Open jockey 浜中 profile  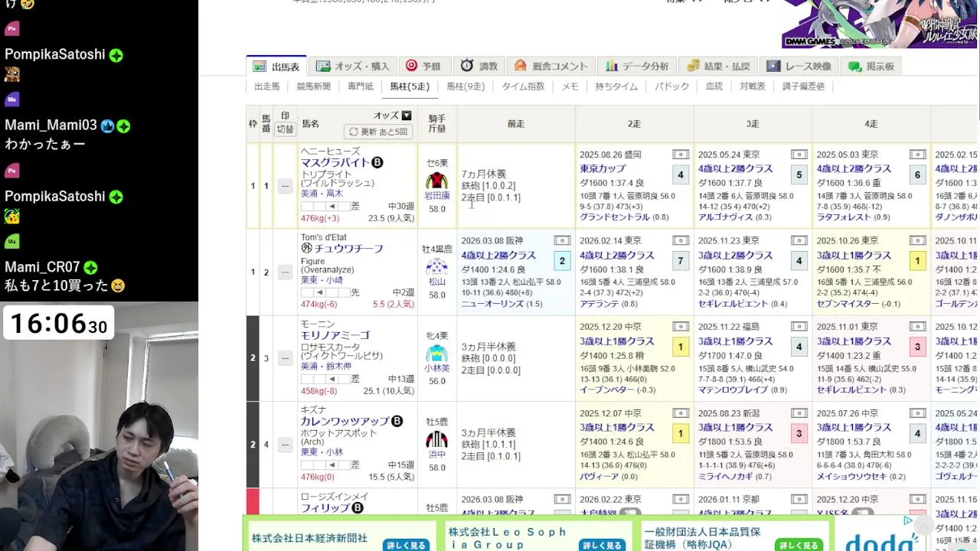pos(437,455)
